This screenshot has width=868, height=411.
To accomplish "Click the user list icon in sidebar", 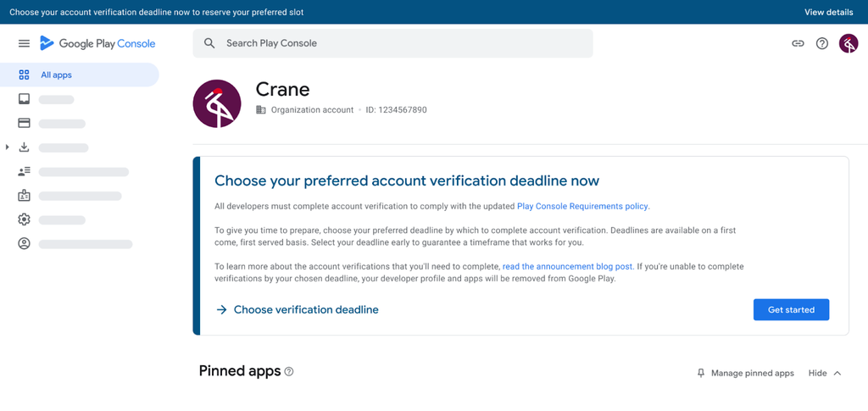I will [24, 172].
